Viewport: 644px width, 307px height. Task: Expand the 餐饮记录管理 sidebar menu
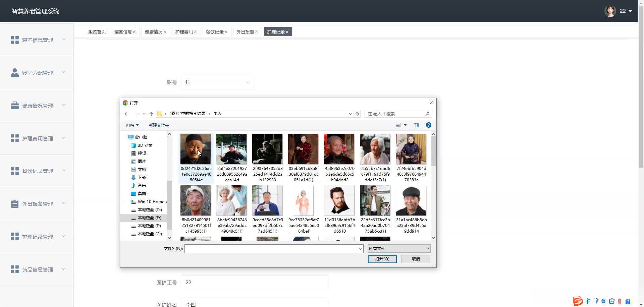(37, 171)
